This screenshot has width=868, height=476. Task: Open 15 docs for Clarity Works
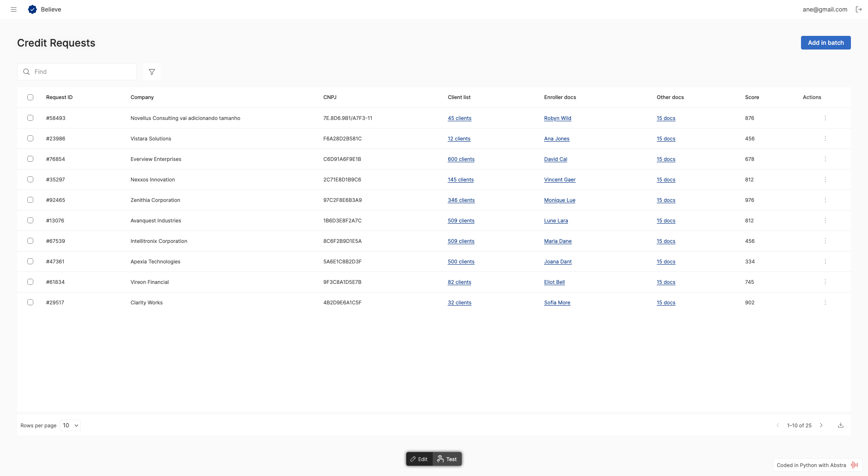click(666, 303)
